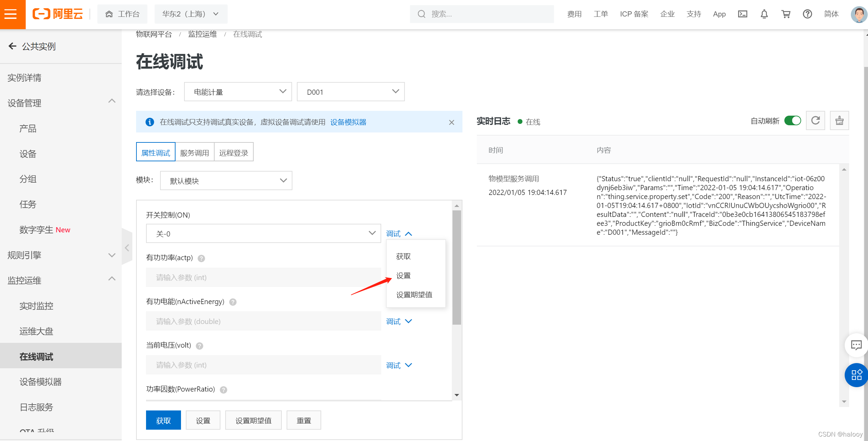Show help for 功率因数(PowerRatio)

223,390
